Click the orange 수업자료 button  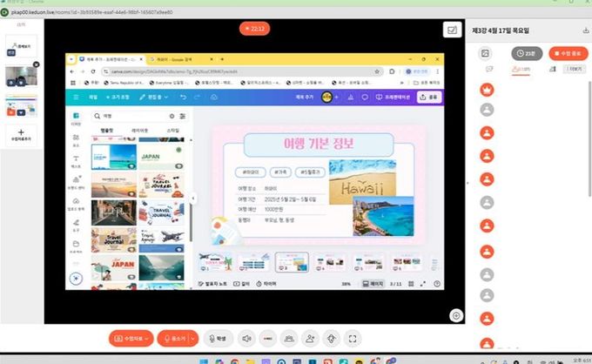(127, 338)
